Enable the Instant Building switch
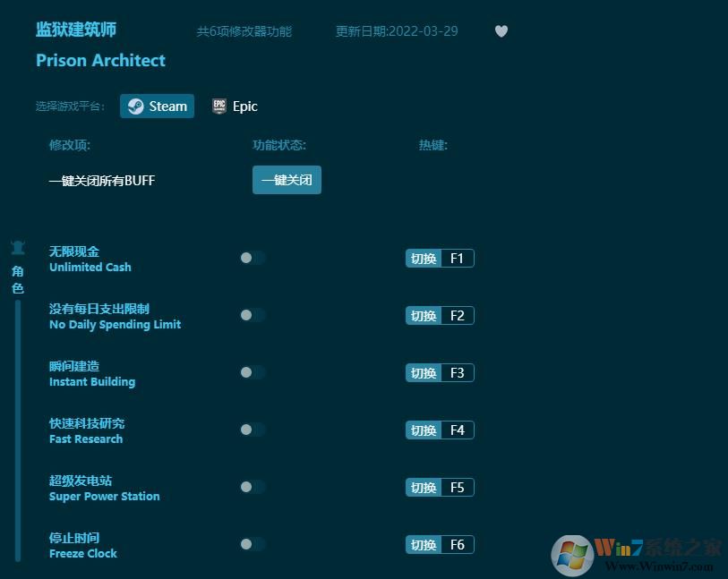This screenshot has width=728, height=579. tap(252, 372)
